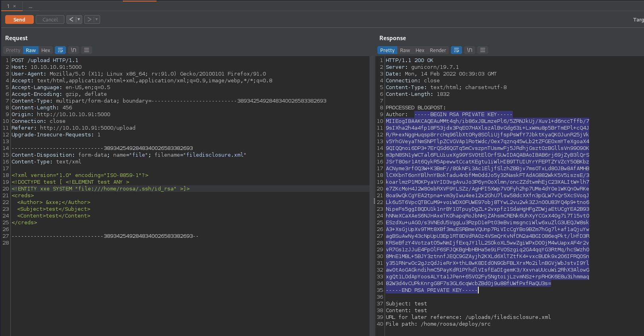Open Response panel options menu
Screen dimensions: 644x336
[x=483, y=50]
